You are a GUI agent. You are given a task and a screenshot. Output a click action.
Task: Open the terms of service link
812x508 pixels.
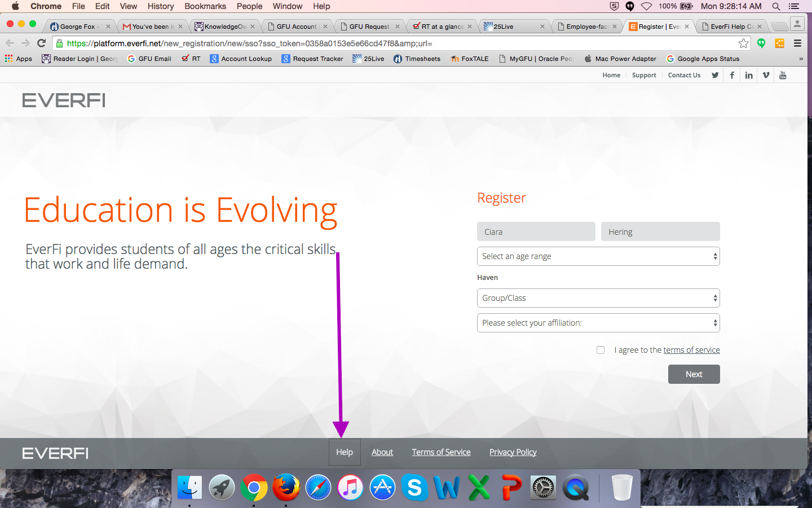click(x=692, y=350)
